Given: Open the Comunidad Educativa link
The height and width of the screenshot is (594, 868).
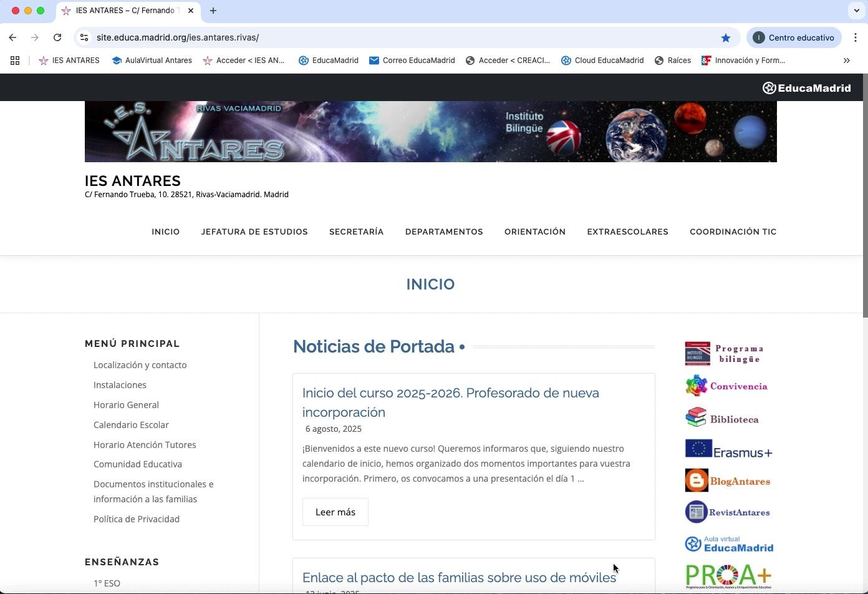Looking at the screenshot, I should (x=138, y=464).
